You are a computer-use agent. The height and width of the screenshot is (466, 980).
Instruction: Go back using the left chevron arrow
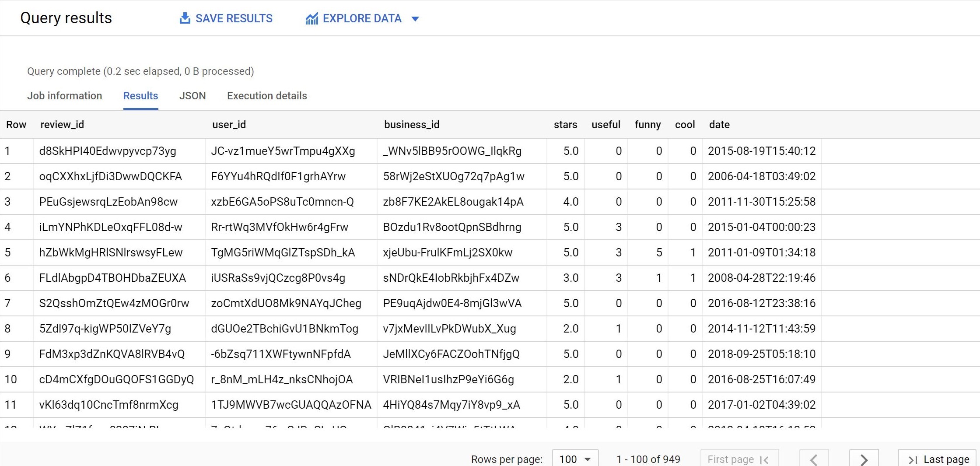click(x=815, y=459)
